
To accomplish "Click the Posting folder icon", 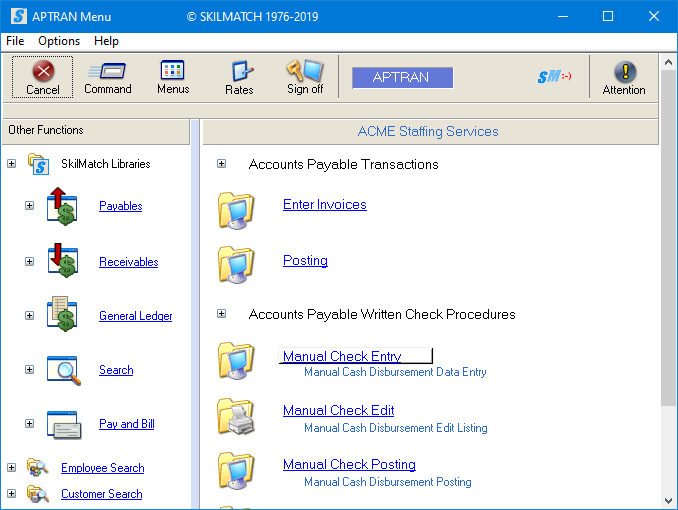I will [x=236, y=264].
